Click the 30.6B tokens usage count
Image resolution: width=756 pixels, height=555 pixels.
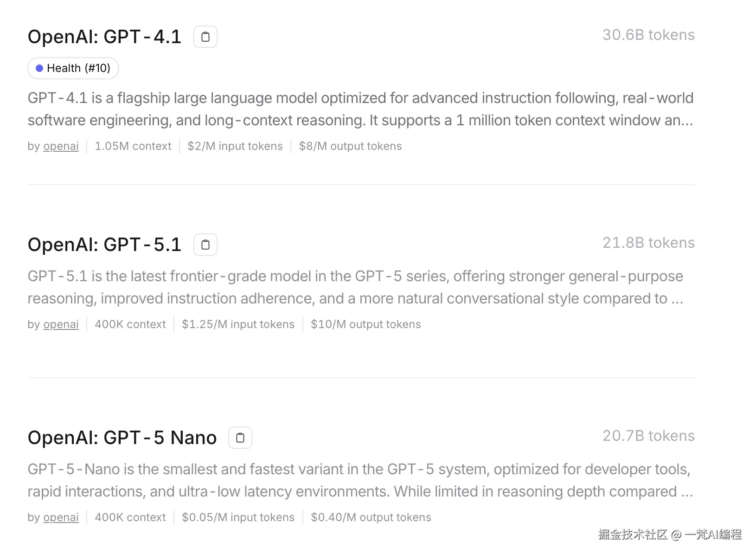tap(648, 35)
